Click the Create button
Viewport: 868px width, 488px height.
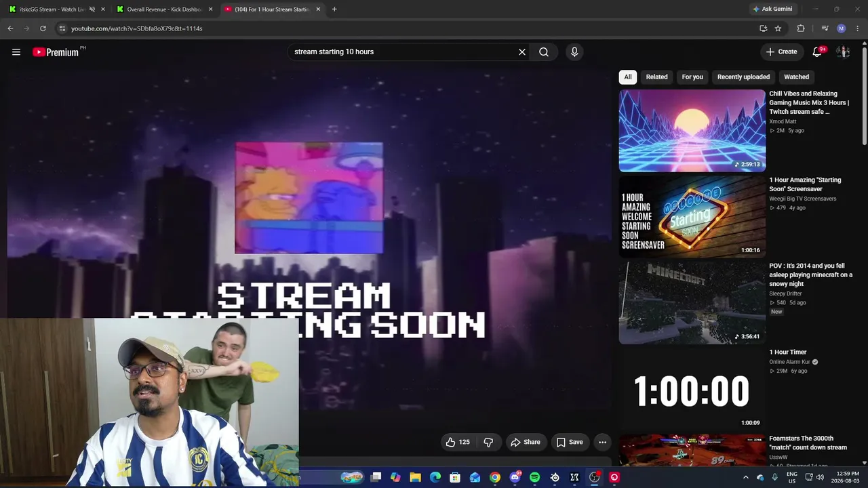click(781, 52)
